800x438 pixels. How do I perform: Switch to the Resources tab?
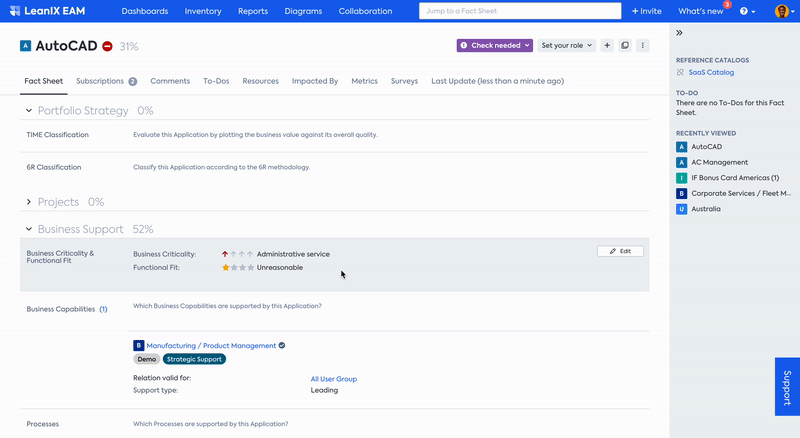pyautogui.click(x=261, y=81)
